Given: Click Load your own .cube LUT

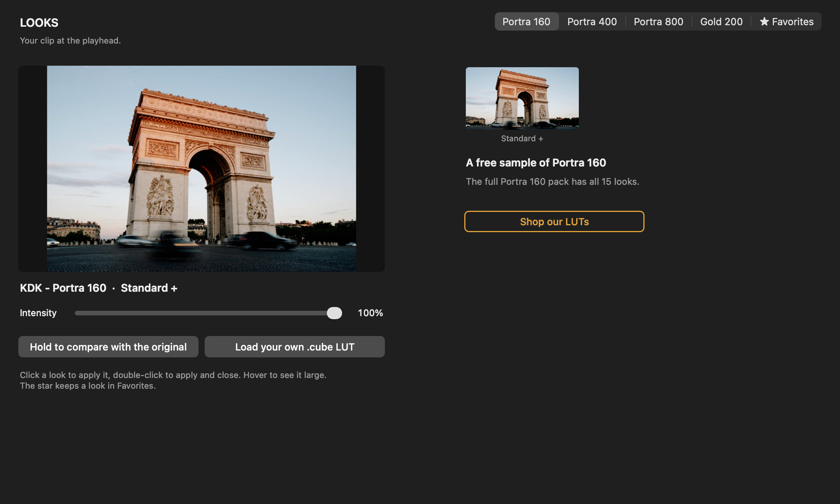Looking at the screenshot, I should click(x=295, y=347).
